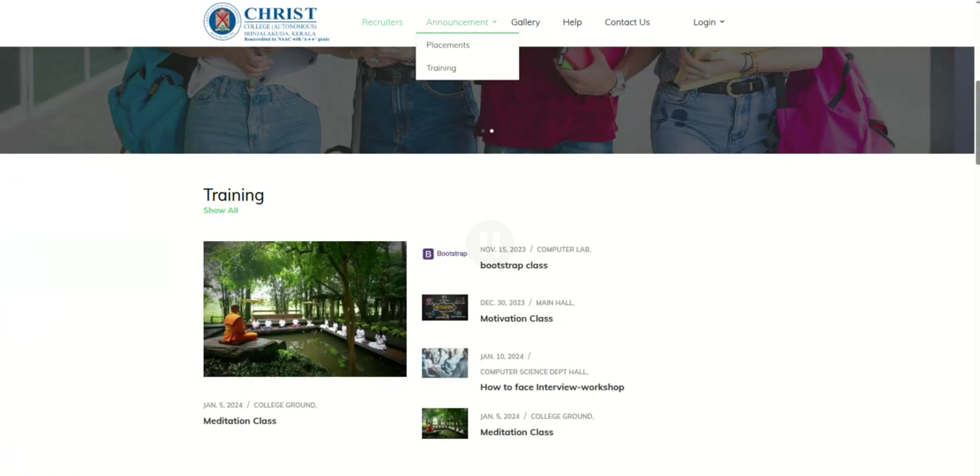Click the pause overlay button

coord(489,244)
